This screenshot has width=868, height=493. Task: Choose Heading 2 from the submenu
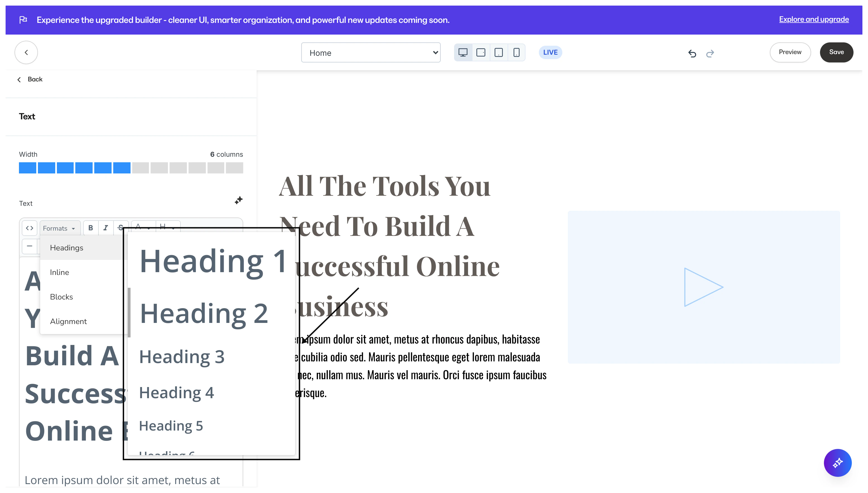(x=204, y=313)
